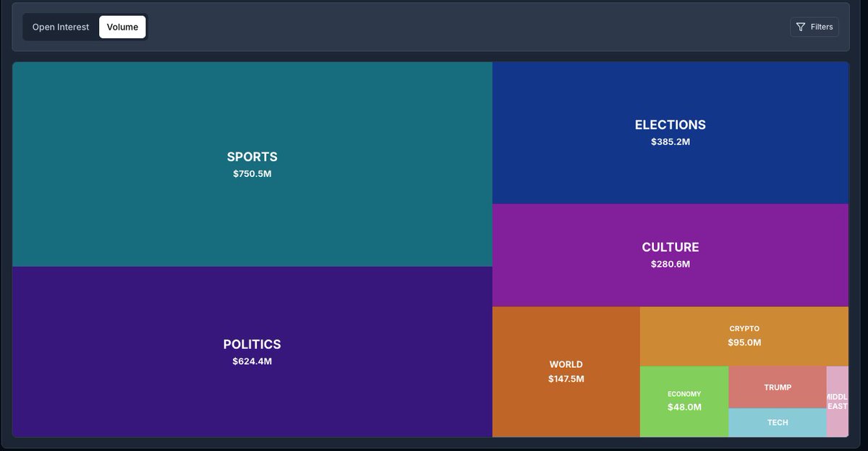
Task: Click the funnel icon beside Filters
Action: coord(801,27)
